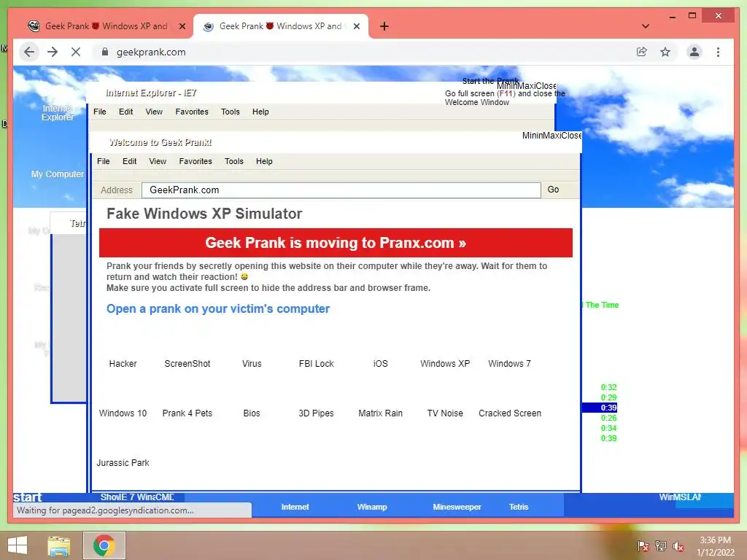Viewport: 747px width, 560px height.
Task: Open the Windows 7 prank
Action: (x=509, y=363)
